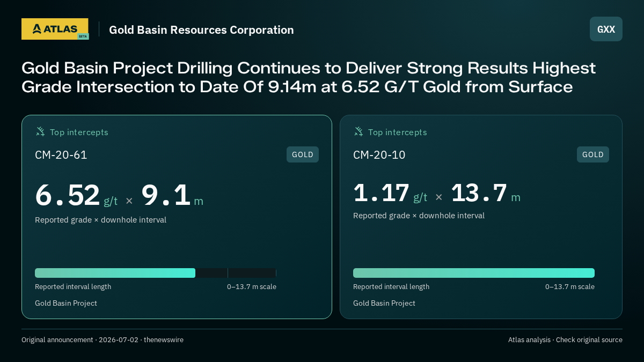Click the 13.7 m interval value
This screenshot has height=362, width=644.
[486, 193]
